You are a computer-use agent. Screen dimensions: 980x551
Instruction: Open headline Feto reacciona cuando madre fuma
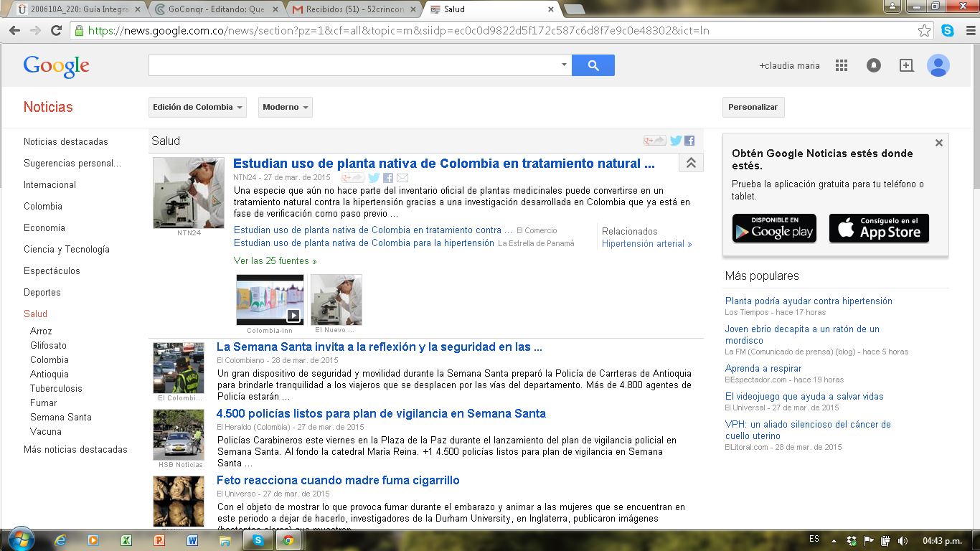(338, 480)
